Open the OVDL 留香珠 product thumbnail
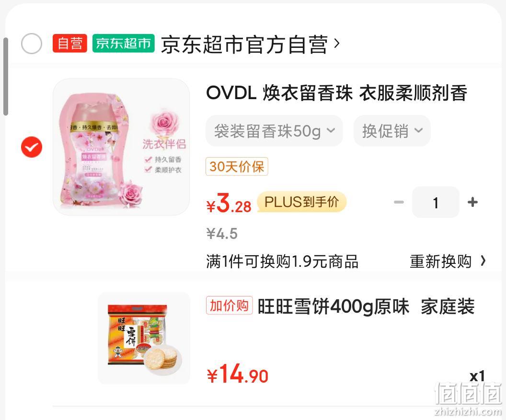Screen dimensions: 506x420 coord(121,147)
